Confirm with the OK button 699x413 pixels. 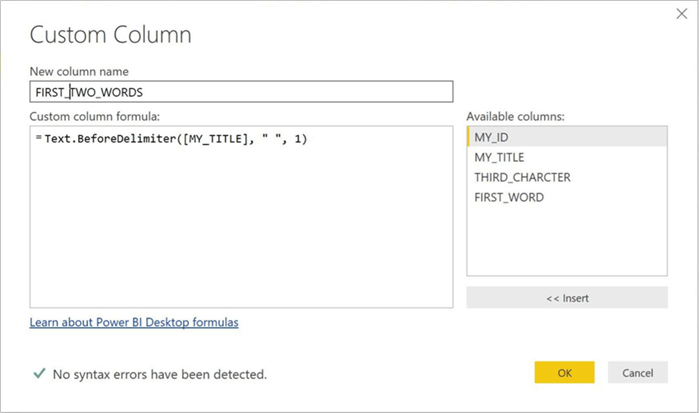(x=564, y=373)
